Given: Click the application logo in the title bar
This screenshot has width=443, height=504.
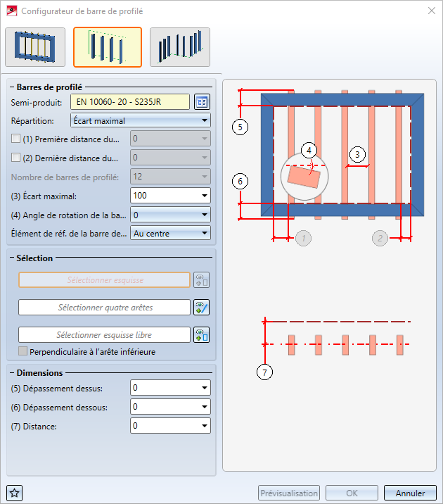Looking at the screenshot, I should (12, 11).
